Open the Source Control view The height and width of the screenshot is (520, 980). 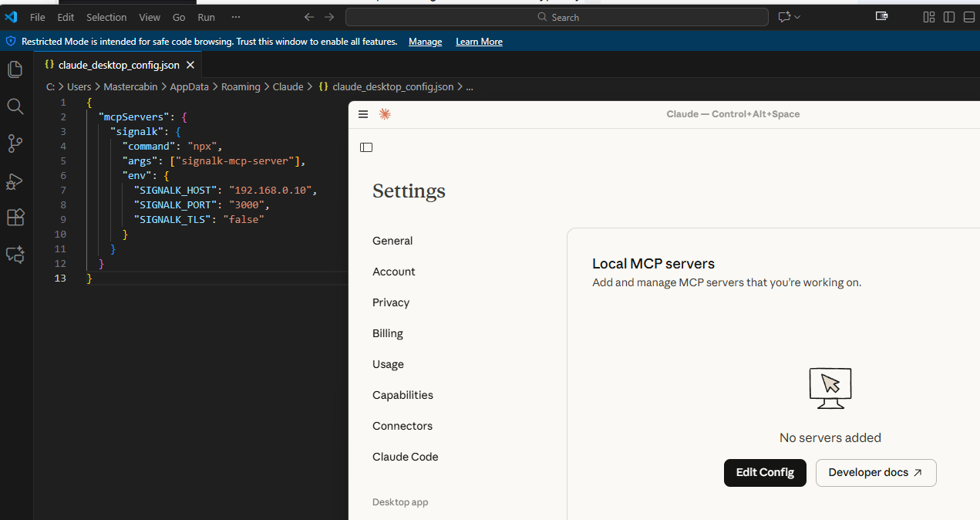[x=15, y=144]
